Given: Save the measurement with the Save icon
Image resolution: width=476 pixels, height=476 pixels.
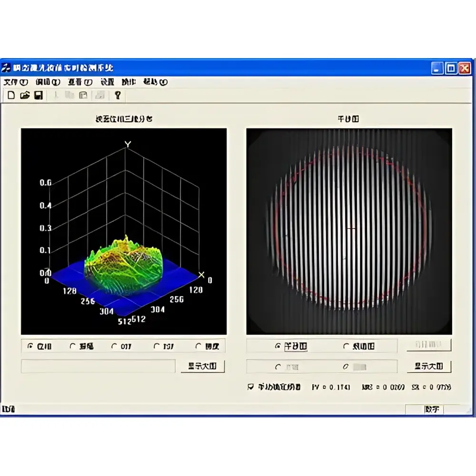Looking at the screenshot, I should 38,95.
